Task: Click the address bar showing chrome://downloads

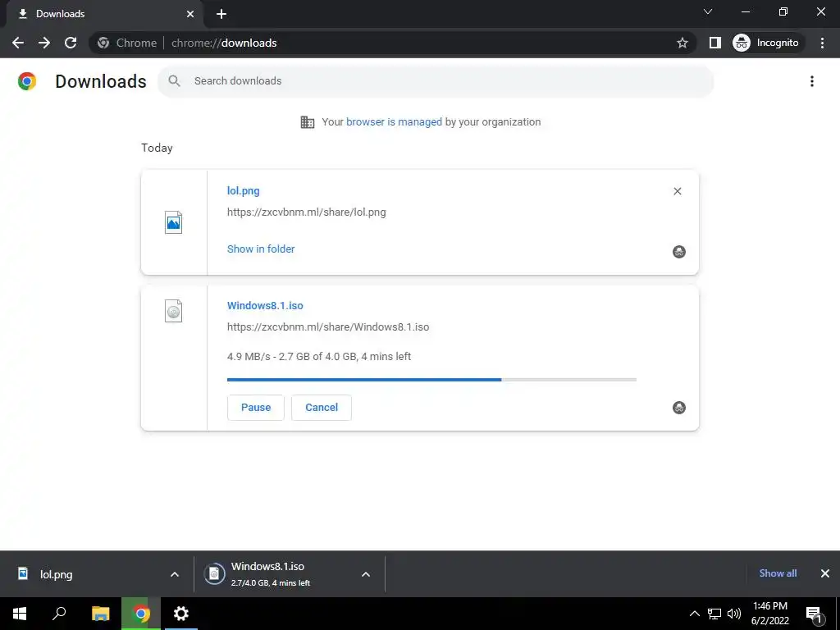Action: [391, 43]
